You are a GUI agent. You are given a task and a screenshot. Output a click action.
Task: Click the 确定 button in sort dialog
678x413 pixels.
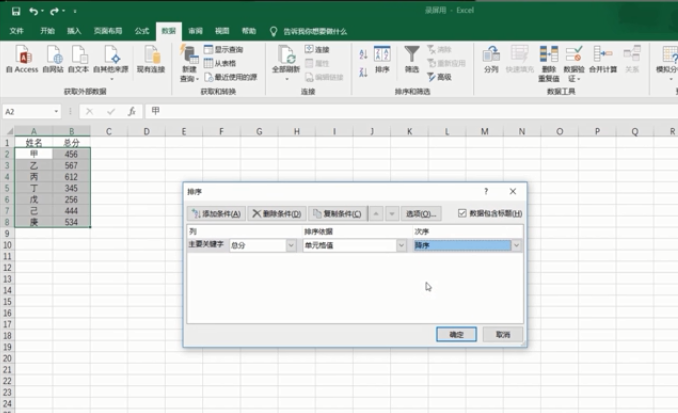point(455,334)
